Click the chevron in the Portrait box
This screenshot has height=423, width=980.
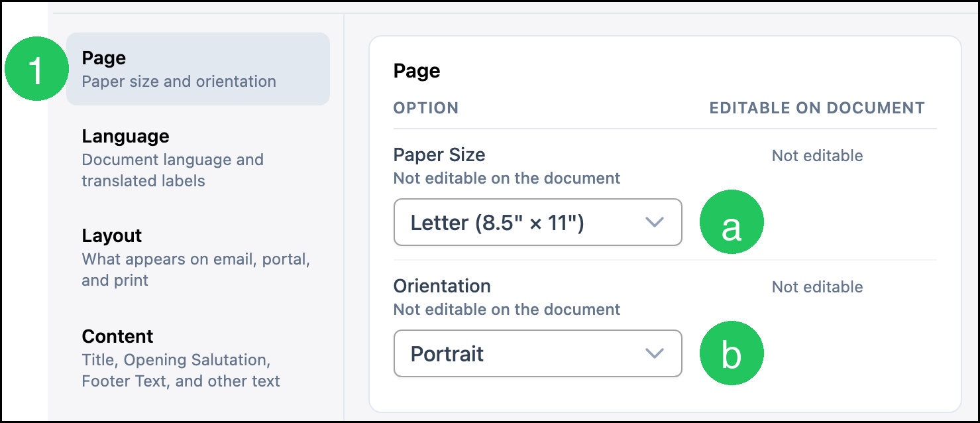coord(654,354)
